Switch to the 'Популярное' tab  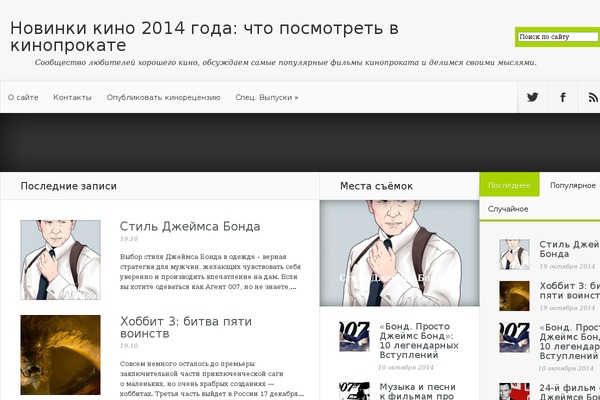[x=573, y=185]
